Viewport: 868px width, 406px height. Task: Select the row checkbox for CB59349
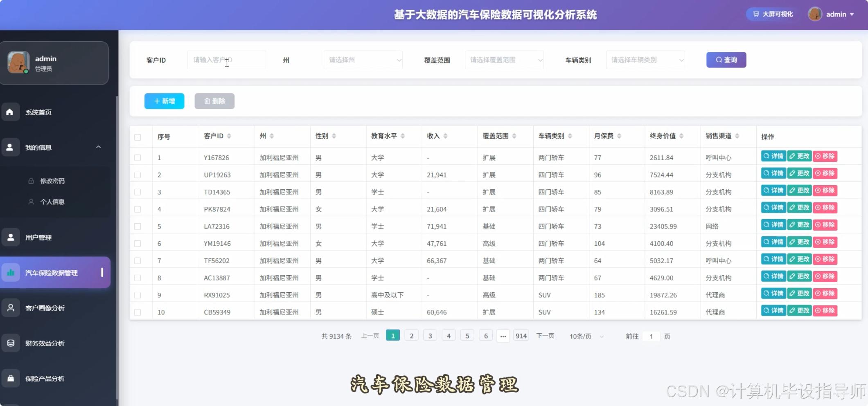(x=138, y=312)
